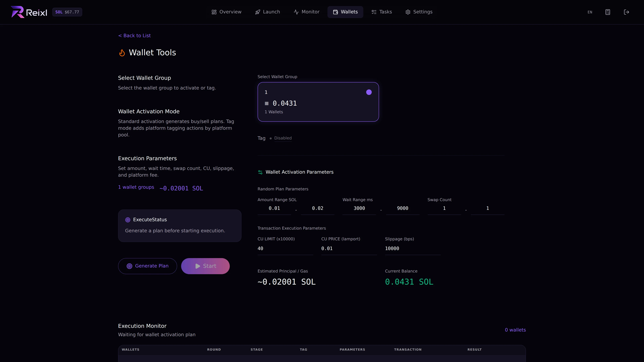Viewport: 644px width, 362px height.
Task: Edit the CU LIMIT field 40
Action: pyautogui.click(x=285, y=249)
